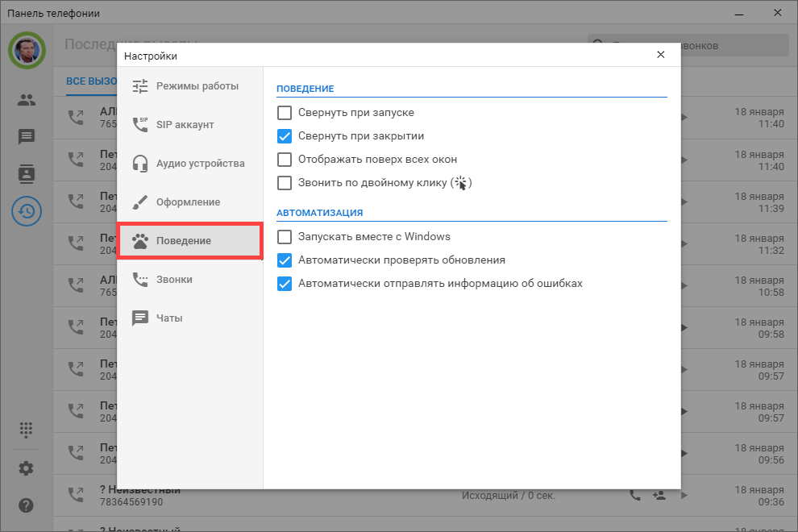Open the contacts people icon in sidebar
Screen dimensions: 798x532
[27, 100]
